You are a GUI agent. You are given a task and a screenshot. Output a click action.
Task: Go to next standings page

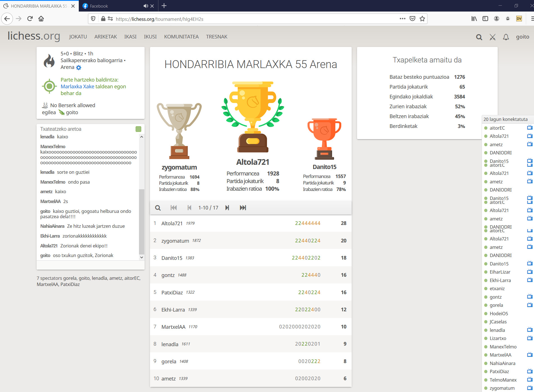click(227, 208)
